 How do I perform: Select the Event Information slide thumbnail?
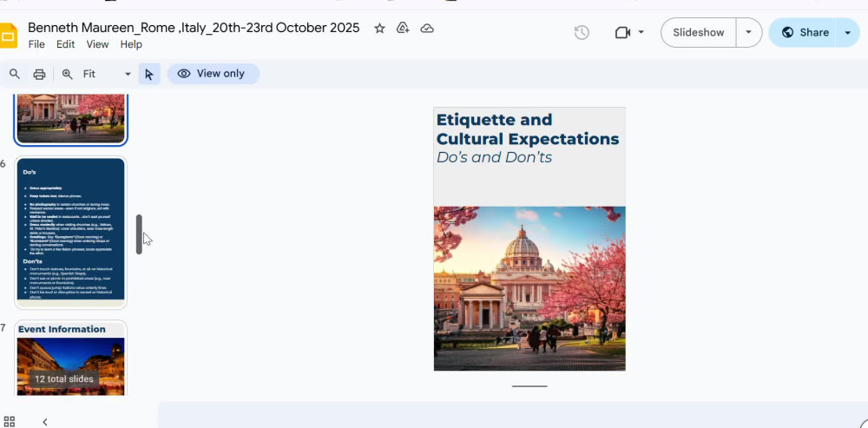tap(71, 358)
